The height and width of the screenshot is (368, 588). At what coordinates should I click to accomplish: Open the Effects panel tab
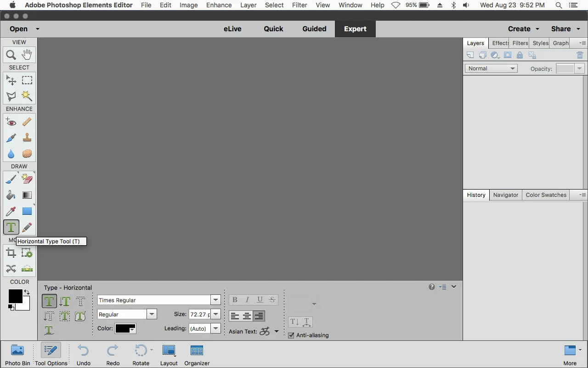500,43
